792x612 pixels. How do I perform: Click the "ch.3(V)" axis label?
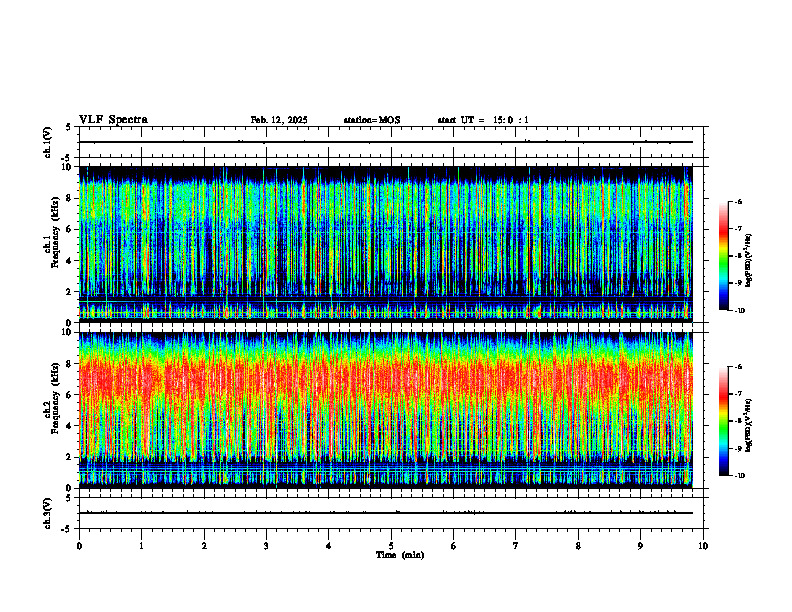48,513
